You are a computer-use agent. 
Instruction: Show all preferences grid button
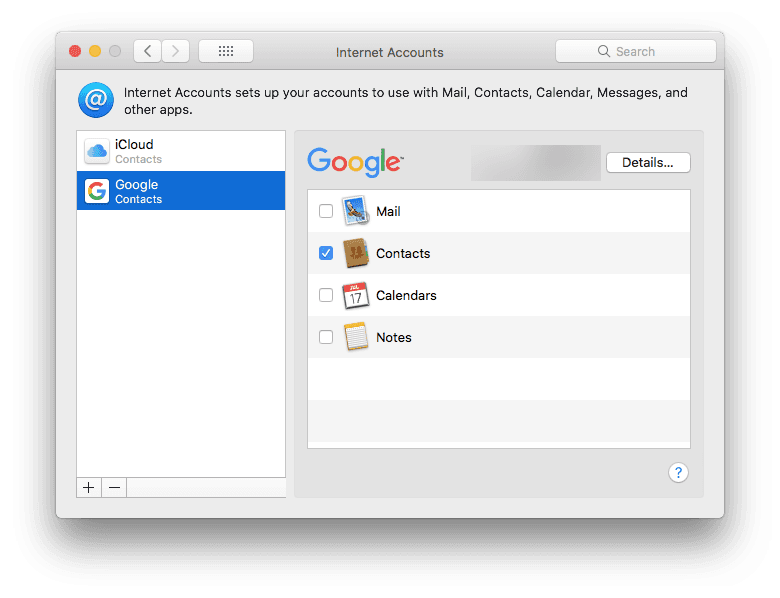click(x=226, y=51)
